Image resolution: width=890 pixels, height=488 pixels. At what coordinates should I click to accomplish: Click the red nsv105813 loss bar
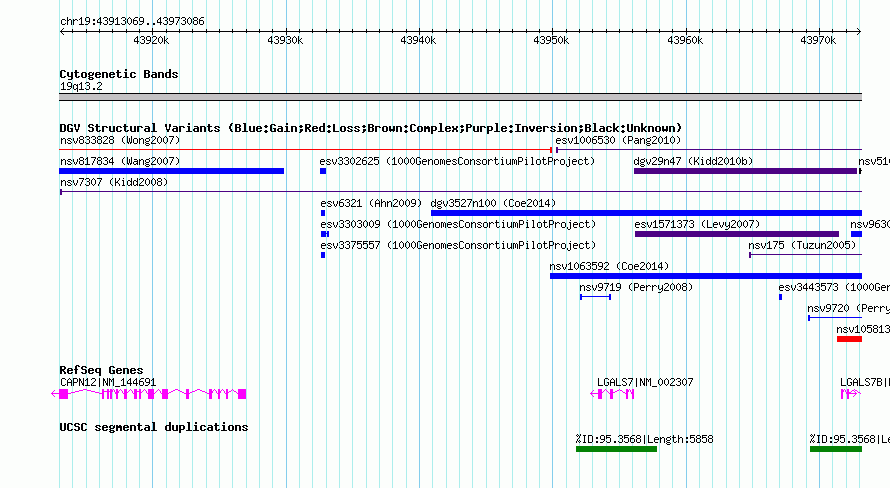(x=849, y=339)
